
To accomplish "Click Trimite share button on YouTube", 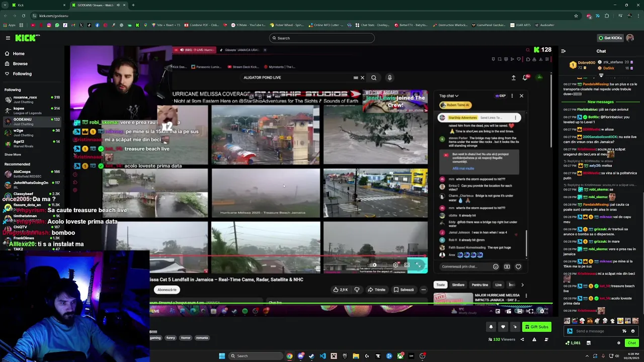I will [x=376, y=290].
